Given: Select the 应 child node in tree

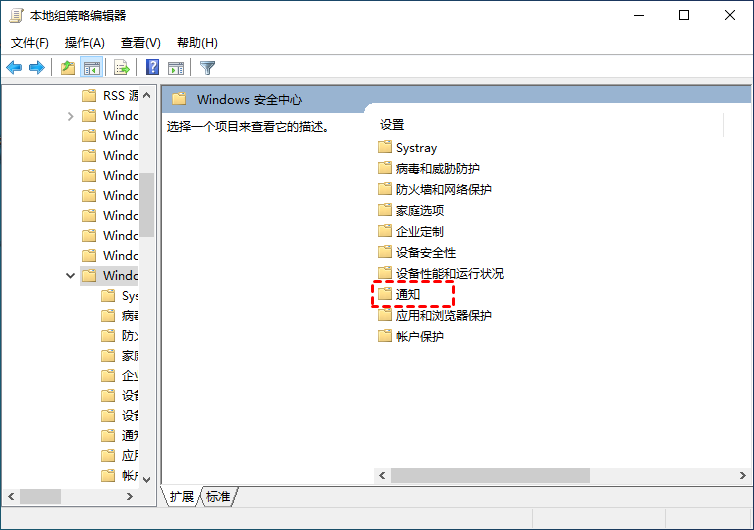Looking at the screenshot, I should 120,455.
